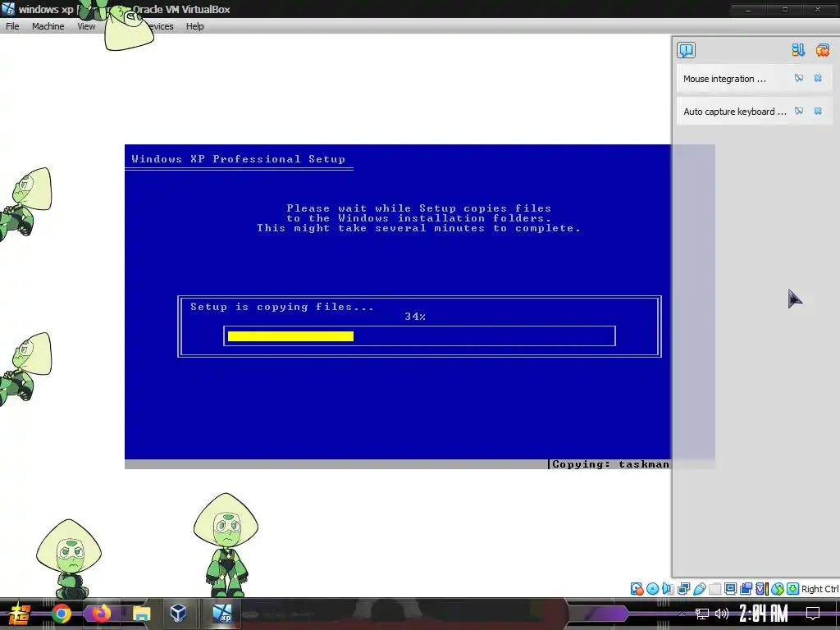The width and height of the screenshot is (840, 630).
Task: Switch to VirtualBox Manager taskbar icon
Action: (x=178, y=613)
